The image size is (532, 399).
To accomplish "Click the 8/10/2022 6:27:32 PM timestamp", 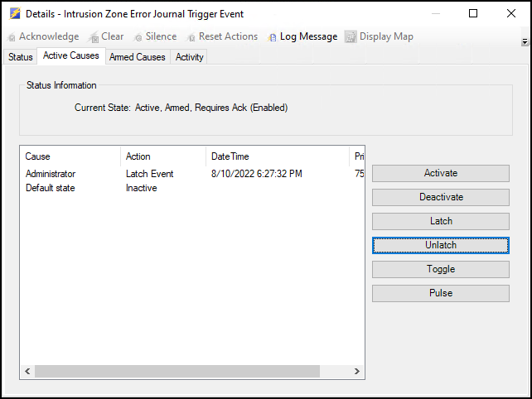I will (257, 174).
